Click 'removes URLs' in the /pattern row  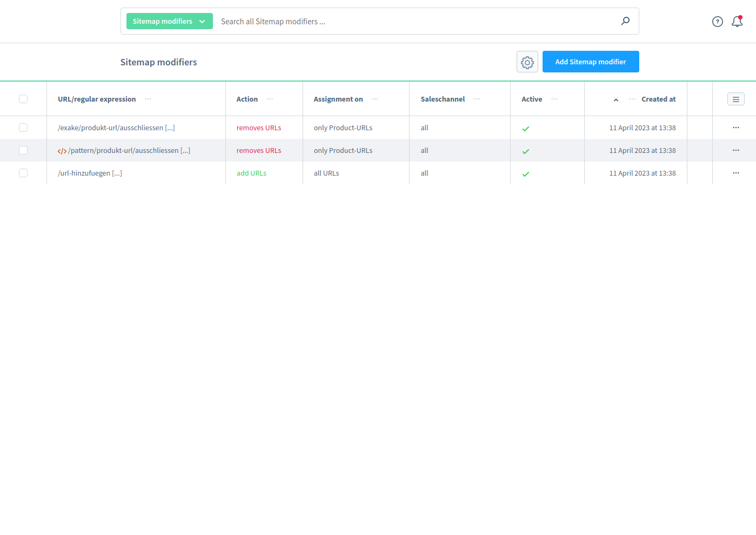coord(259,151)
